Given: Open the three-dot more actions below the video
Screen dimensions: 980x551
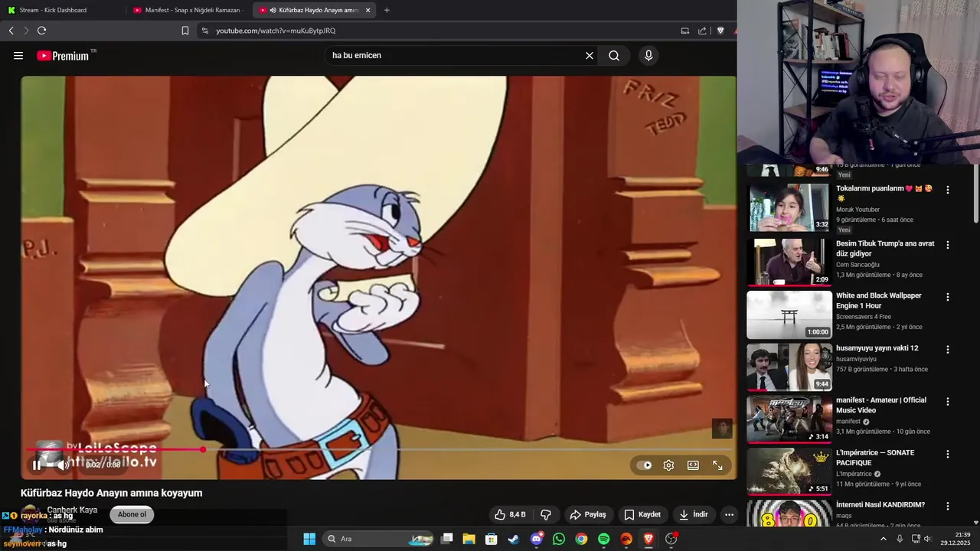Looking at the screenshot, I should [x=730, y=514].
